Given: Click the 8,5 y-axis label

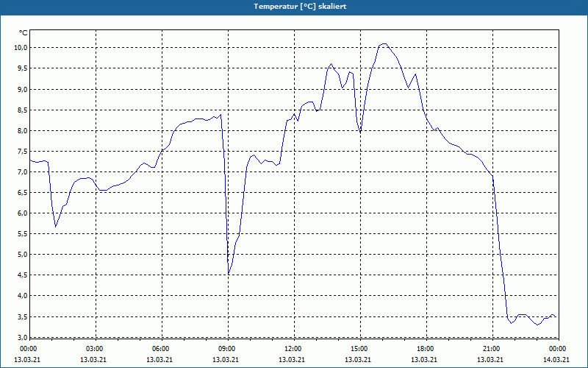Looking at the screenshot, I should (x=22, y=110).
